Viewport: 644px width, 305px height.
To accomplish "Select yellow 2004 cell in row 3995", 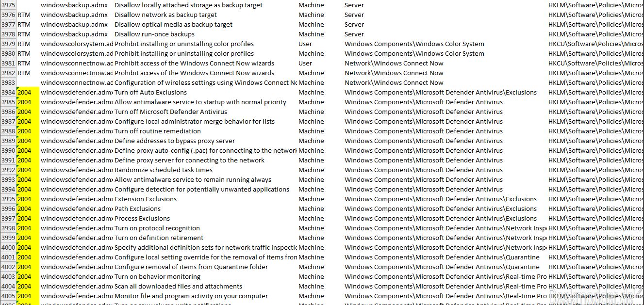I will pos(28,199).
